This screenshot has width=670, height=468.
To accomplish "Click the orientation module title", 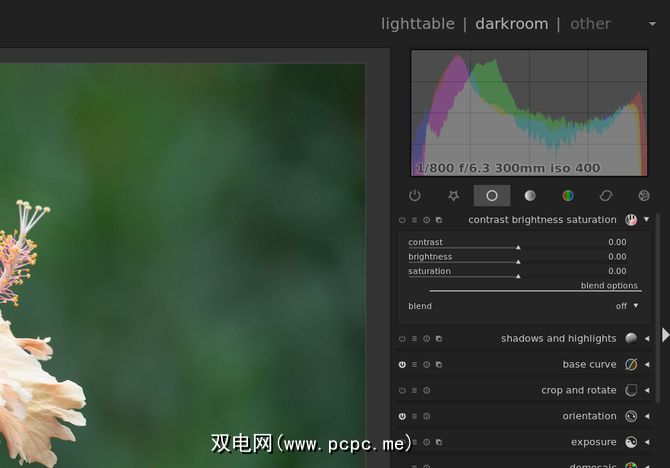I will pyautogui.click(x=589, y=416).
